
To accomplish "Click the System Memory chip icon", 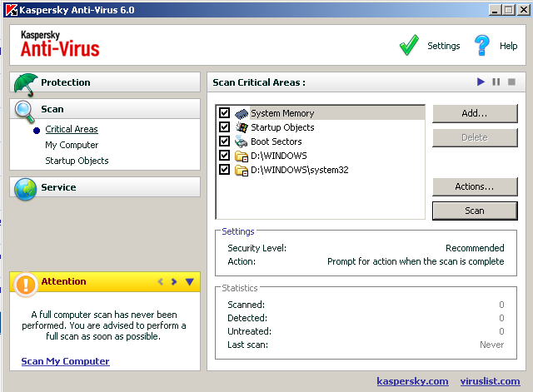I will pos(242,113).
